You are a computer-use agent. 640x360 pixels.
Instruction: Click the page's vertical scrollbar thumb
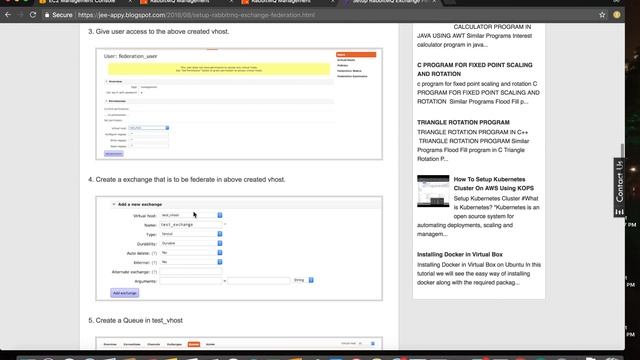click(622, 150)
